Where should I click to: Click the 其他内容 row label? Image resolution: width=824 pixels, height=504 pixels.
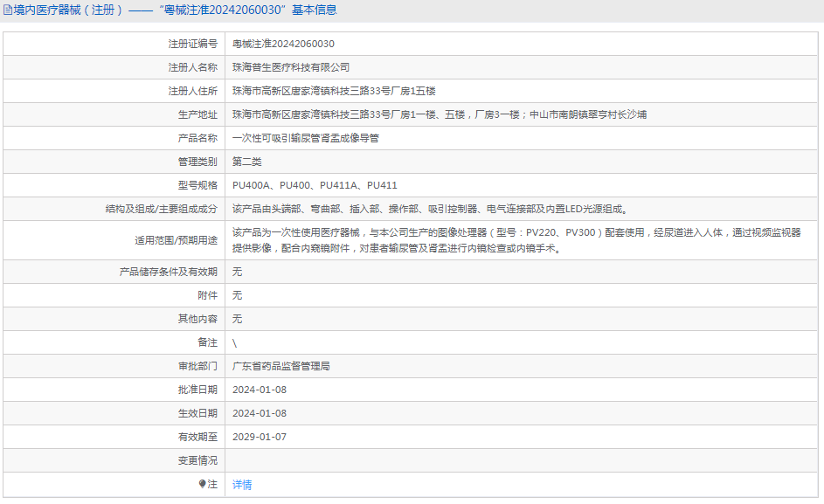point(197,319)
